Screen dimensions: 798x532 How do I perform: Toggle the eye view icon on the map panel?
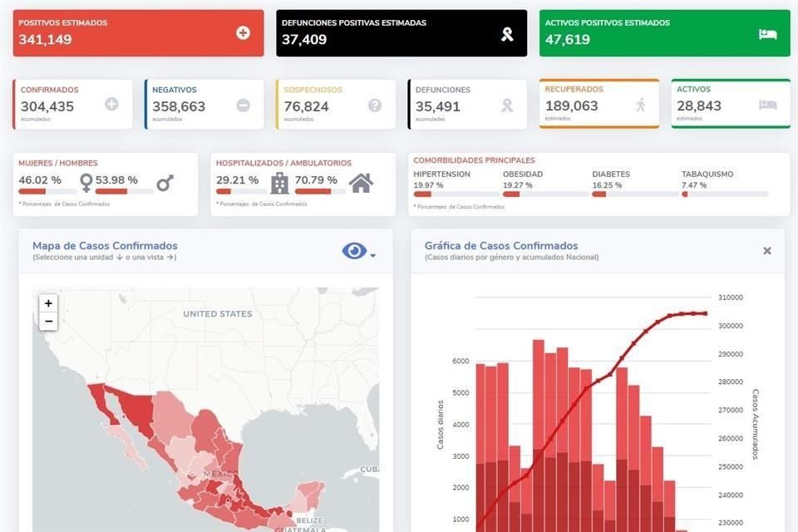click(354, 250)
